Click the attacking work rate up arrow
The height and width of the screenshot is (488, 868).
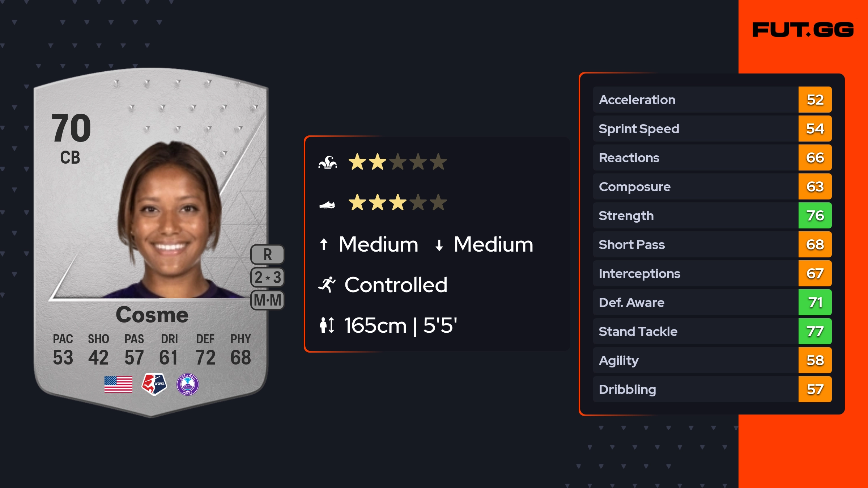pyautogui.click(x=324, y=244)
